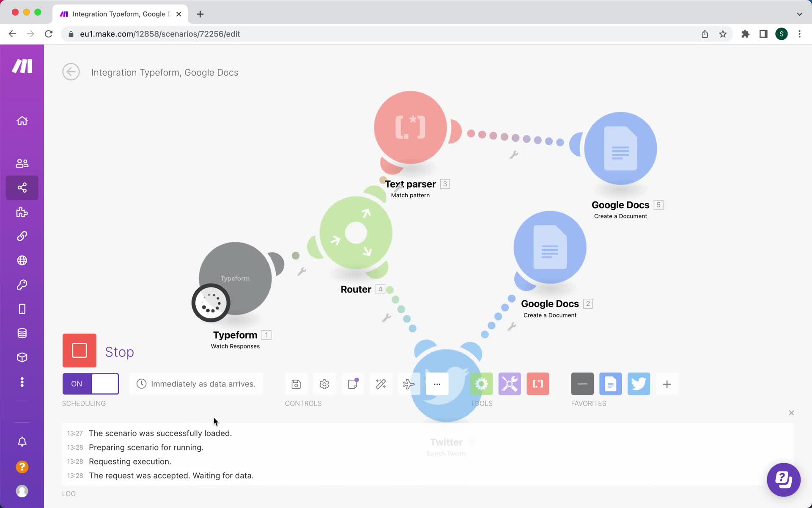The width and height of the screenshot is (812, 508).
Task: Expand the tab search chevron in Chrome
Action: click(799, 14)
